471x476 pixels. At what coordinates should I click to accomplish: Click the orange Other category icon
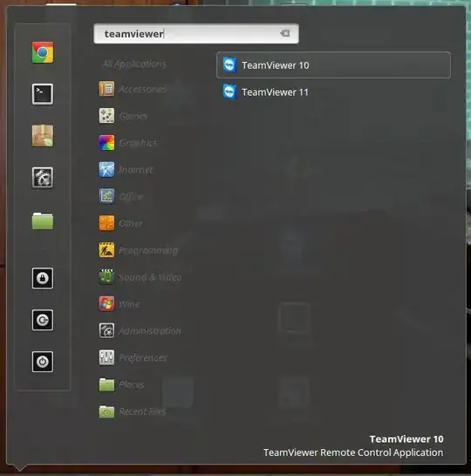[106, 223]
